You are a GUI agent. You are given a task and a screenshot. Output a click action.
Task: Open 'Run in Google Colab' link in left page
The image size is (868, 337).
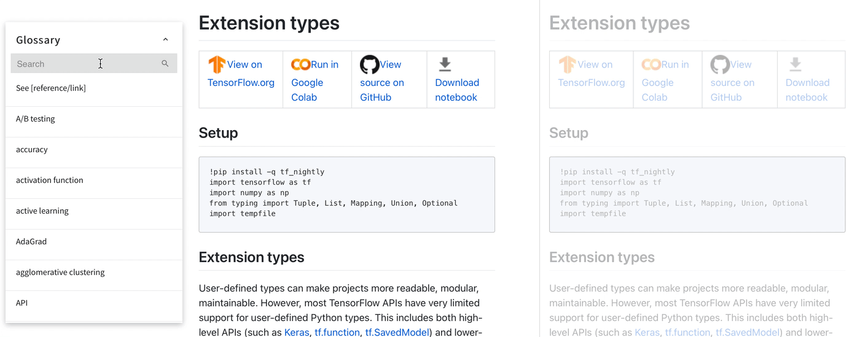(x=315, y=81)
